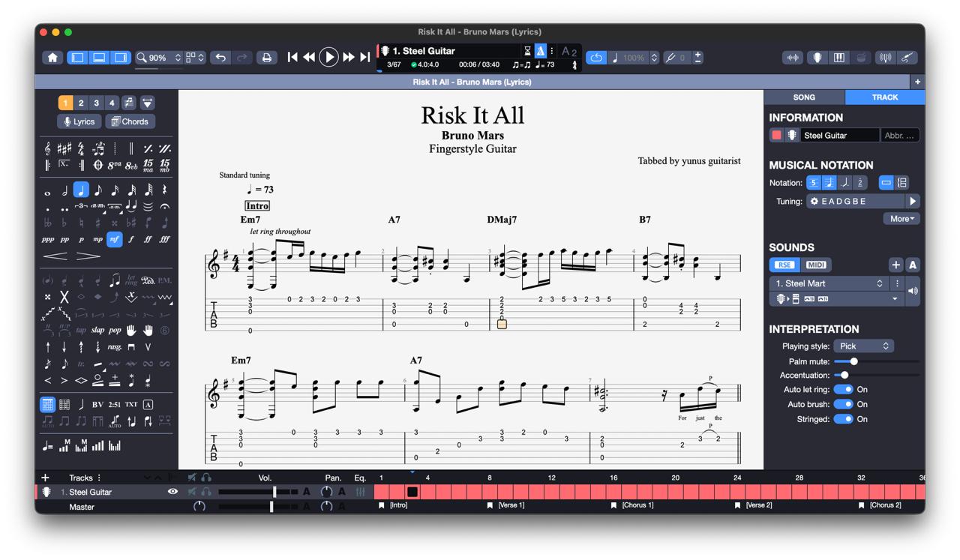960x560 pixels.
Task: Toggle the loop playback icon
Action: (x=596, y=58)
